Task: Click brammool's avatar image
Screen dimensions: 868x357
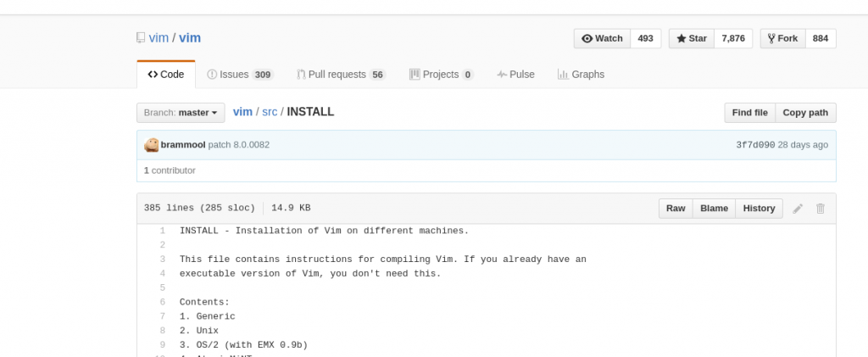Action: pos(152,145)
